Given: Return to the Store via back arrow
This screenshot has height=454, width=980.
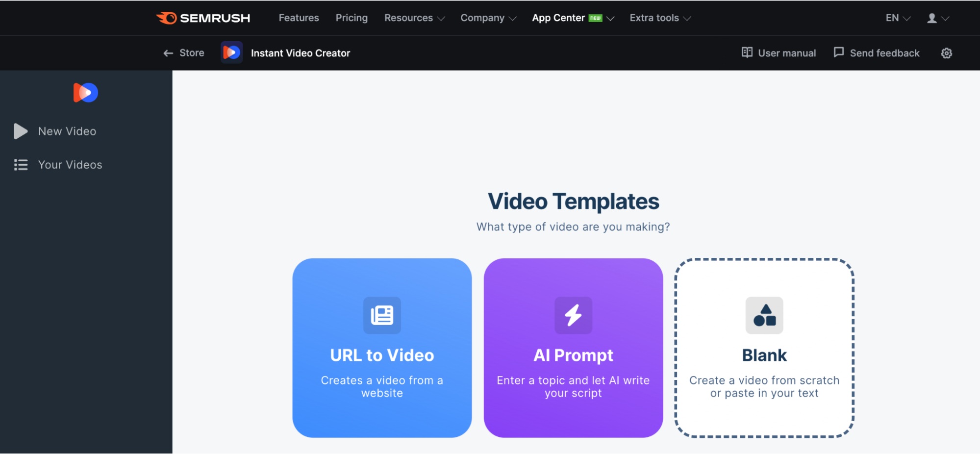Looking at the screenshot, I should tap(183, 52).
